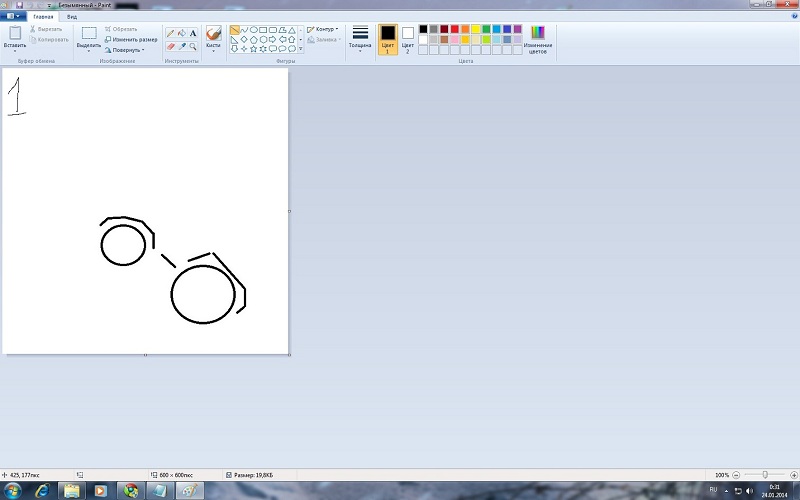The image size is (800, 500).
Task: Pick the red color swatch
Action: 455,29
